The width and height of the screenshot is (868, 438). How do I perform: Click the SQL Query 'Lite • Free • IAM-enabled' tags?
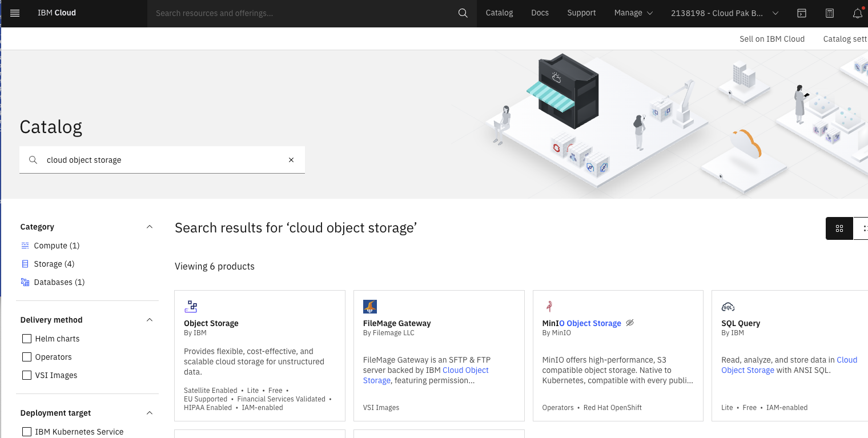pyautogui.click(x=765, y=408)
